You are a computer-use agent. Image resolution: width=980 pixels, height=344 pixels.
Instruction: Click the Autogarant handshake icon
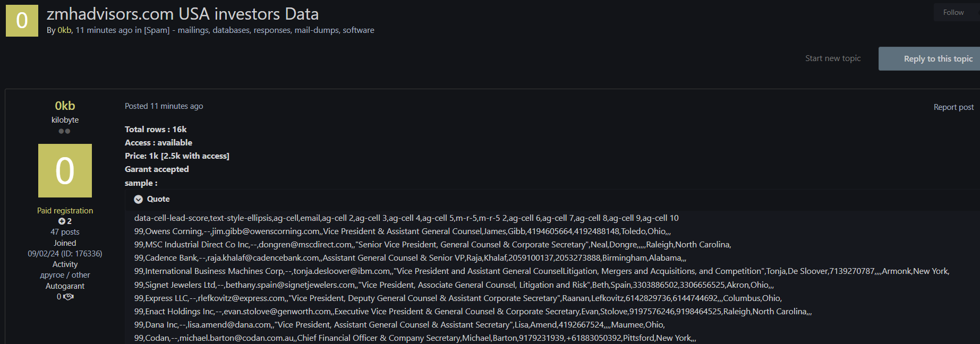click(69, 297)
